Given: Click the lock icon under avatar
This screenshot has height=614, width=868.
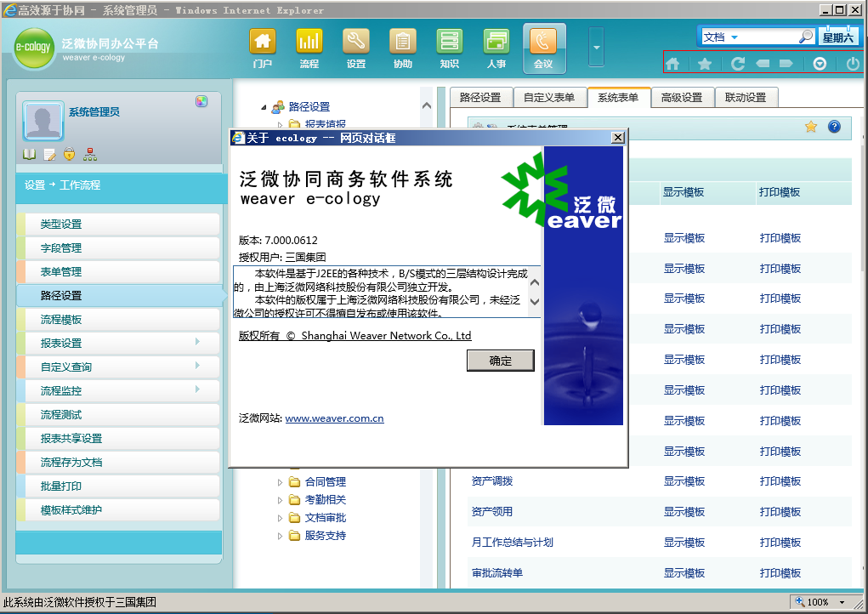Looking at the screenshot, I should (69, 154).
